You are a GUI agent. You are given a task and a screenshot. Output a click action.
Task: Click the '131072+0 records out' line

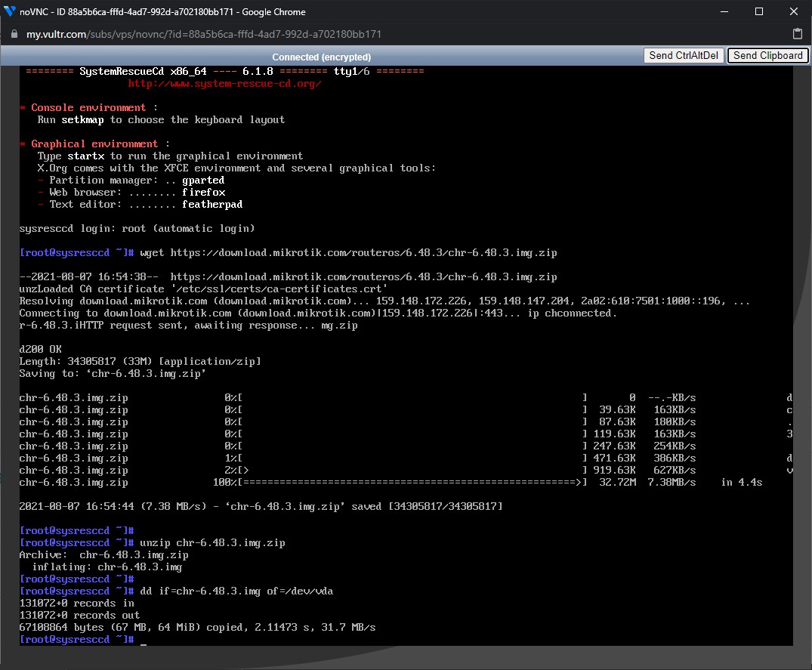coord(79,615)
